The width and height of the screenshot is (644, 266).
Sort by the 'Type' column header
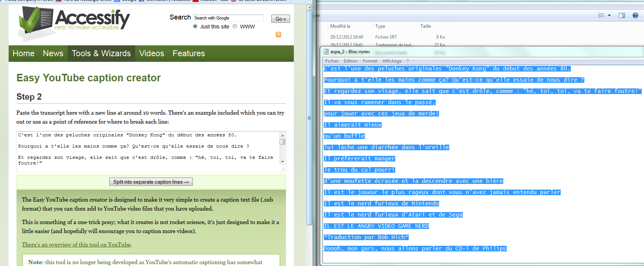pyautogui.click(x=380, y=26)
